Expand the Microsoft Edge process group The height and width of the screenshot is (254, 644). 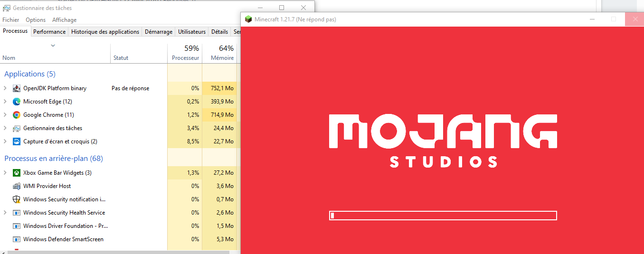[5, 102]
